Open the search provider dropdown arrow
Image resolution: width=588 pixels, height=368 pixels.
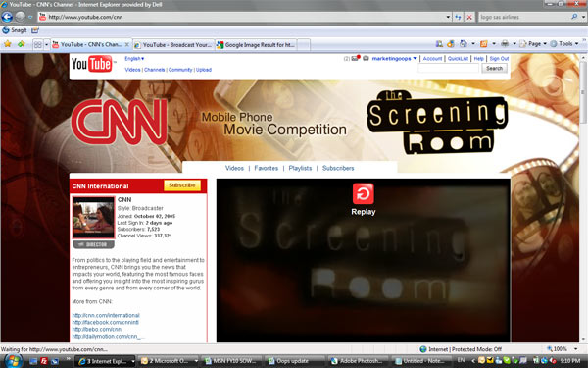point(583,17)
